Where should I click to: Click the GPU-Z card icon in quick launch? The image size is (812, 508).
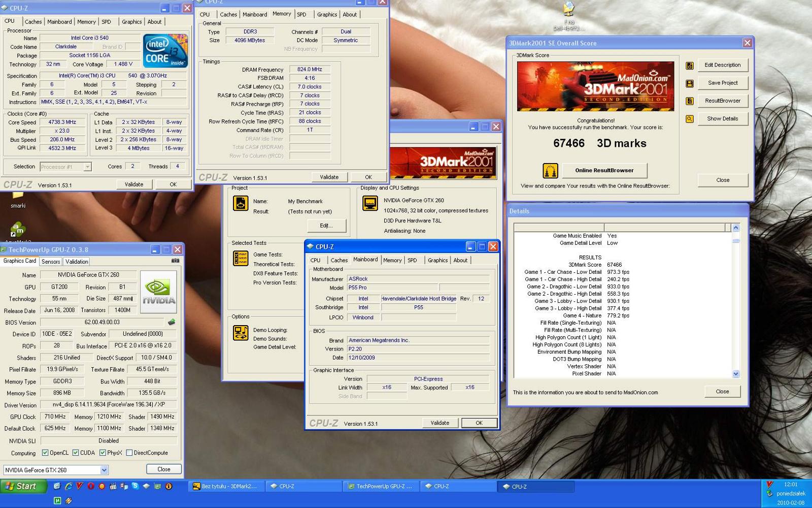(157, 486)
